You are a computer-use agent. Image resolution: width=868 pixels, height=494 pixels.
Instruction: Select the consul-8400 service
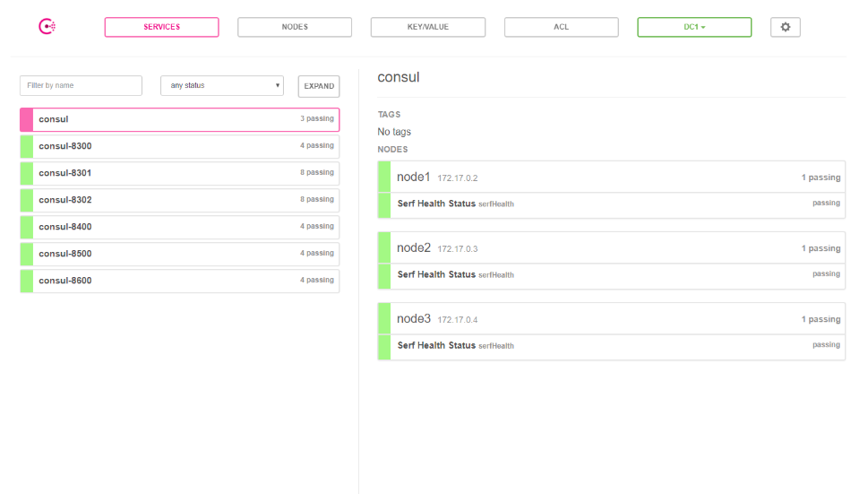[180, 227]
